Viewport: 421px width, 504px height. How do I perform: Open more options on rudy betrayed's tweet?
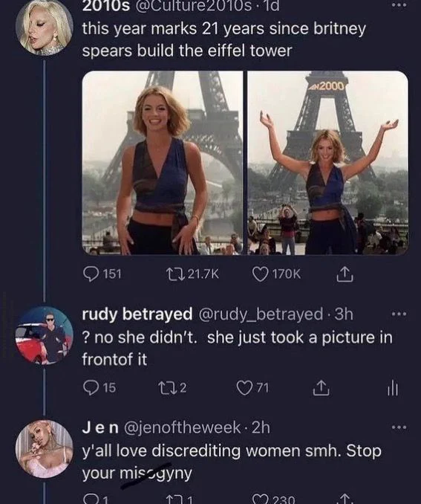(x=399, y=314)
